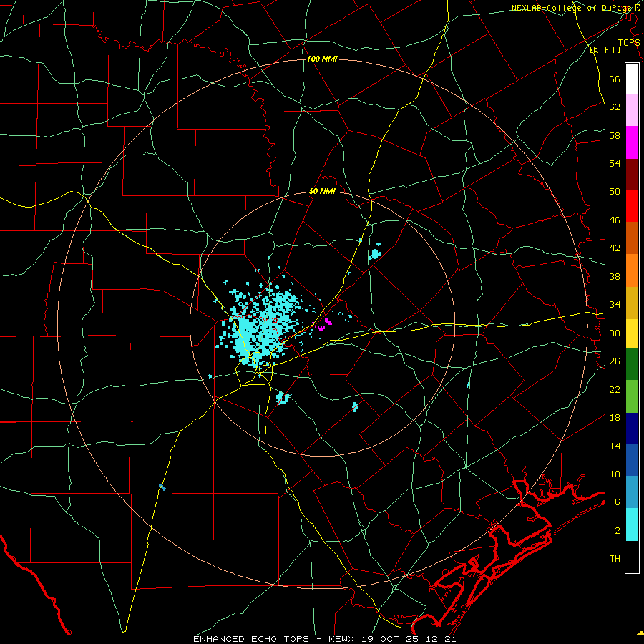The height and width of the screenshot is (644, 644).
Task: Click the cyan swatch in the legend
Action: coord(632,525)
